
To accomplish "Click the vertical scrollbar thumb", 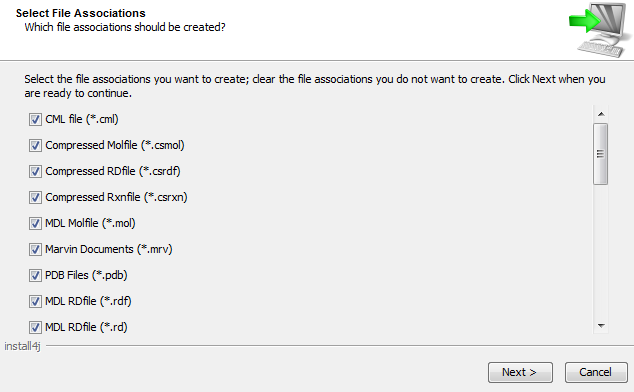I will tap(600, 154).
